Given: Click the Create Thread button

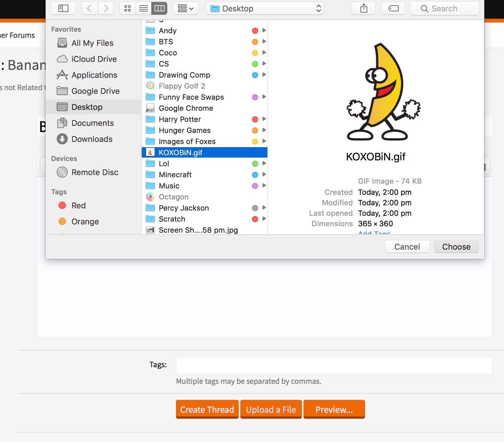Looking at the screenshot, I should (x=207, y=409).
